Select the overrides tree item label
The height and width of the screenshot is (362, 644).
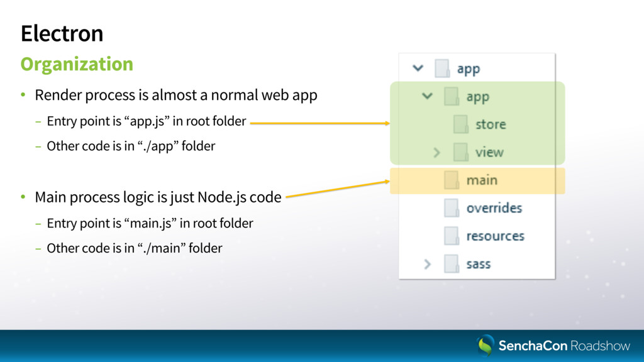pos(494,208)
